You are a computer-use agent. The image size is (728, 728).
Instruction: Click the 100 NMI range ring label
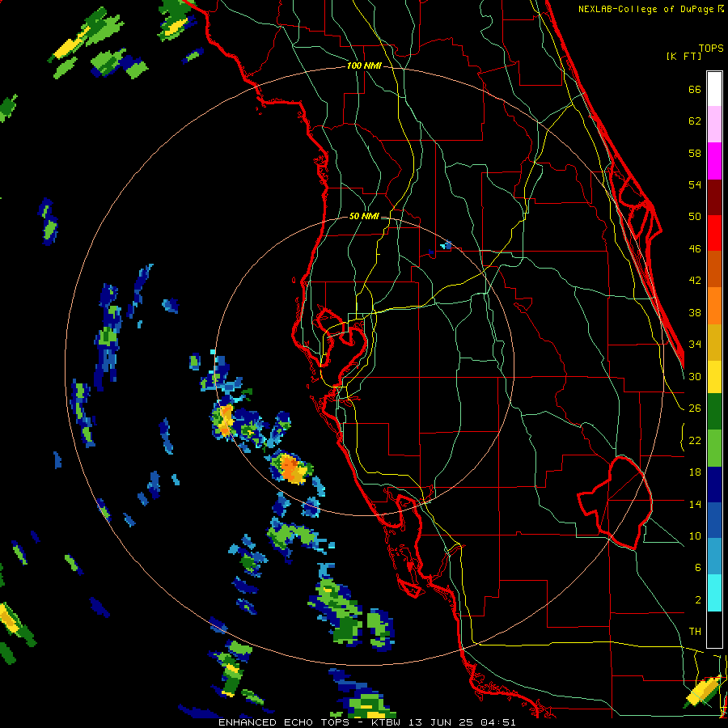click(x=364, y=66)
